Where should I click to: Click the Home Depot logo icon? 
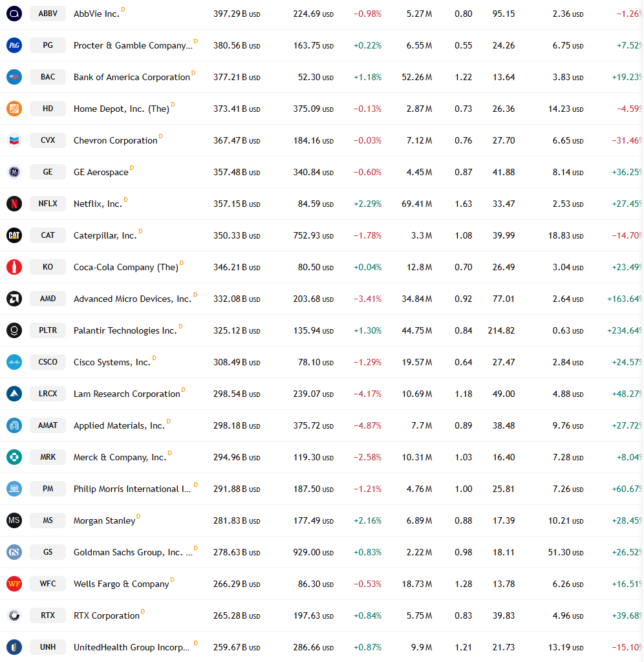click(x=14, y=109)
